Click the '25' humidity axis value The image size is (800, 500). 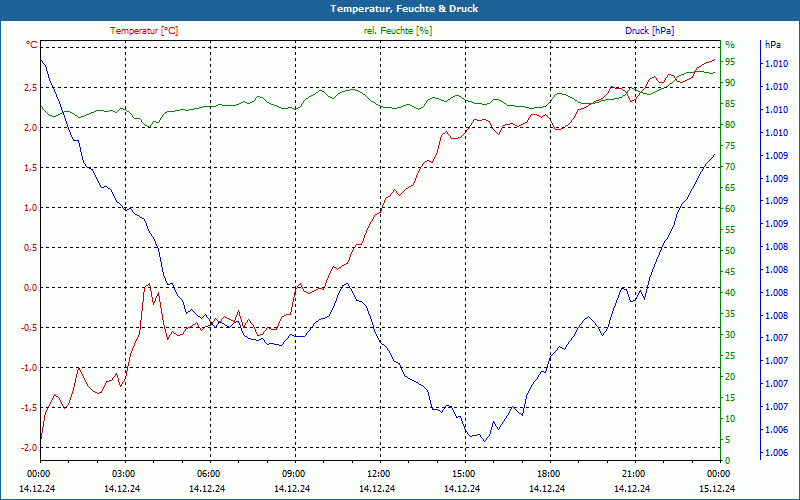click(730, 355)
